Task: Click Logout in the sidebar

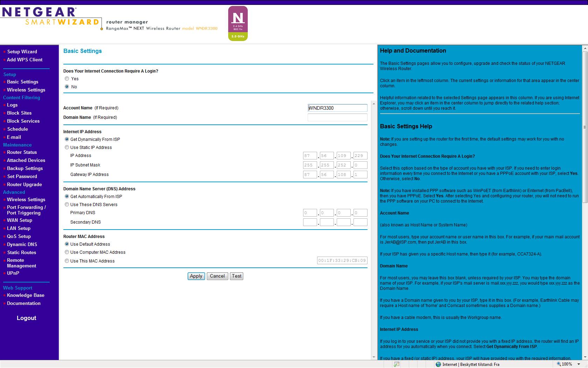Action: [x=26, y=318]
